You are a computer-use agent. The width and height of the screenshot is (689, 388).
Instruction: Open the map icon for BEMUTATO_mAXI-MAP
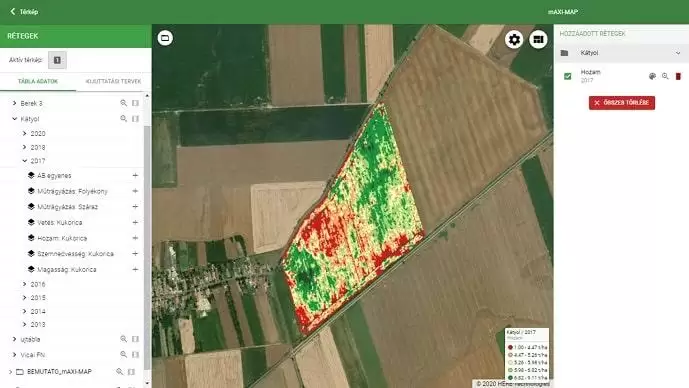[x=131, y=372]
